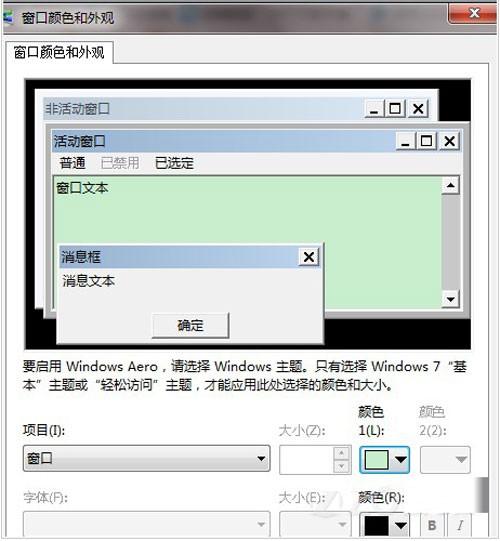Click the 普通 menu item in preview
Image resolution: width=500 pixels, height=541 pixels.
[x=72, y=163]
